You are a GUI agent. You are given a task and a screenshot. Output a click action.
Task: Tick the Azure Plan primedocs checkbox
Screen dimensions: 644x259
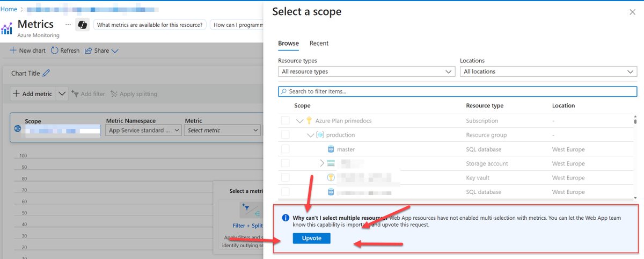286,121
